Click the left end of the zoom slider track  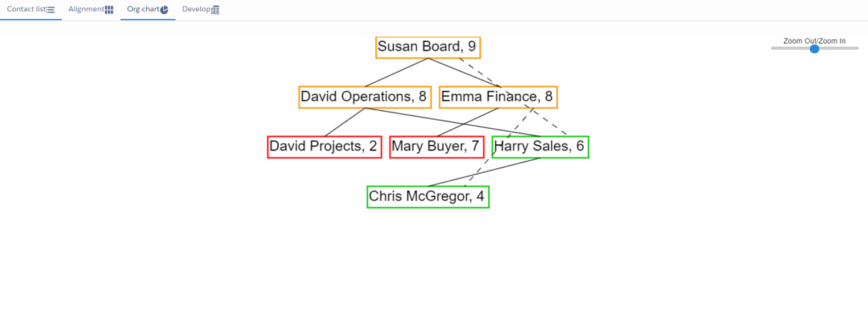point(773,48)
